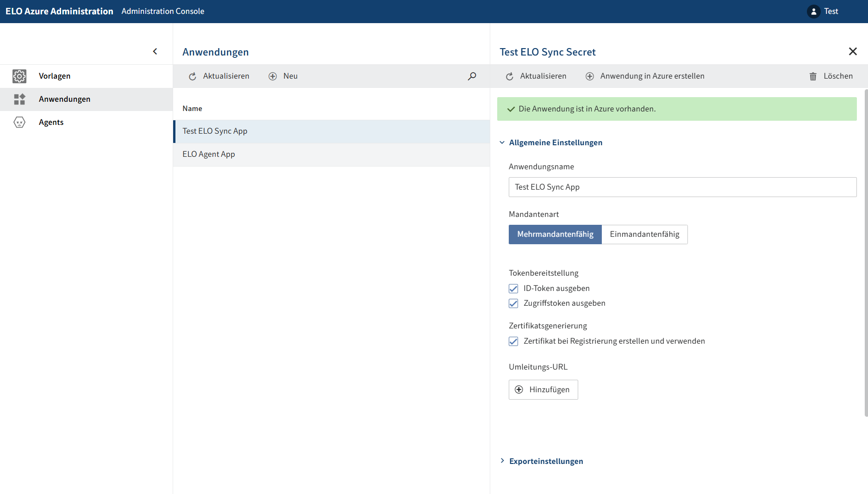Viewport: 868px width, 494px height.
Task: Click the Test user name
Action: pos(831,12)
